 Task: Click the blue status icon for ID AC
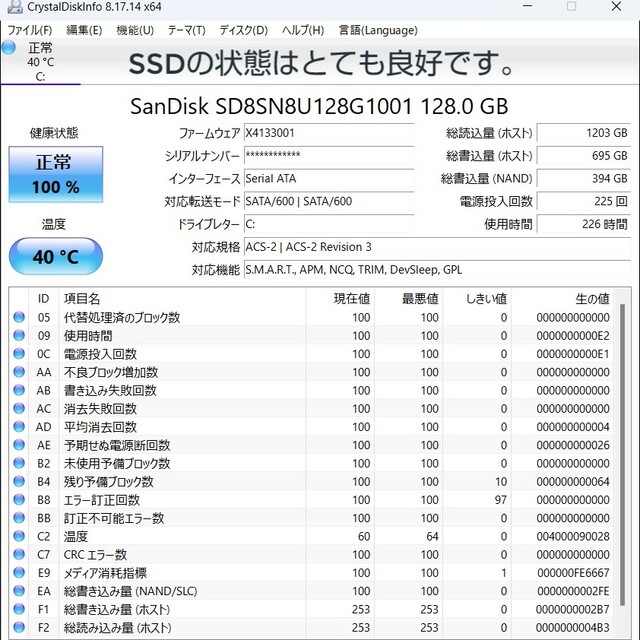point(19,408)
